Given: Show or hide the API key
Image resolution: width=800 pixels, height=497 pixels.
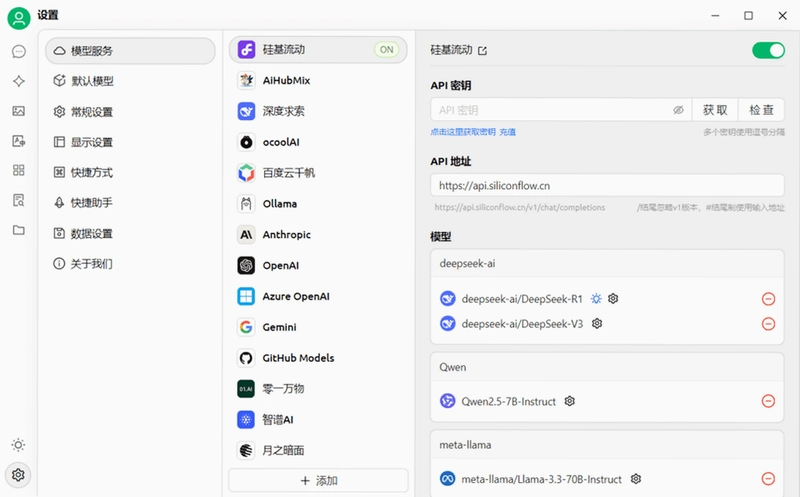Looking at the screenshot, I should click(x=678, y=110).
